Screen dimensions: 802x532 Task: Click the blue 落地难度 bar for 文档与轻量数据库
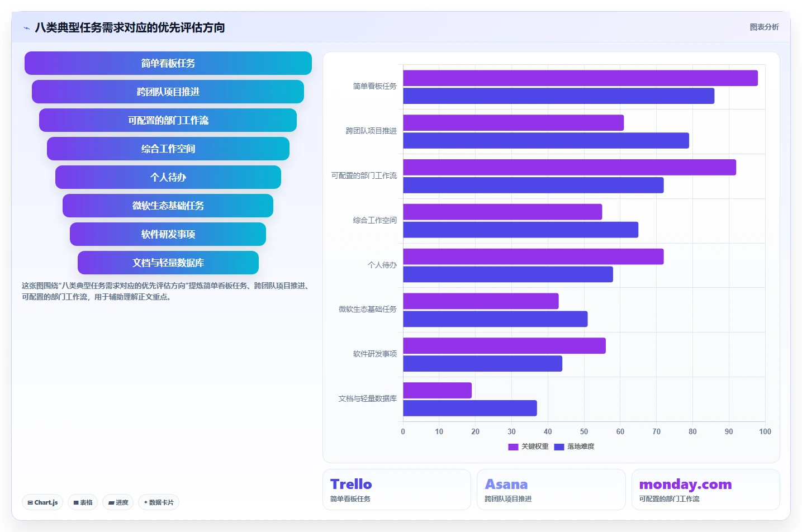470,408
